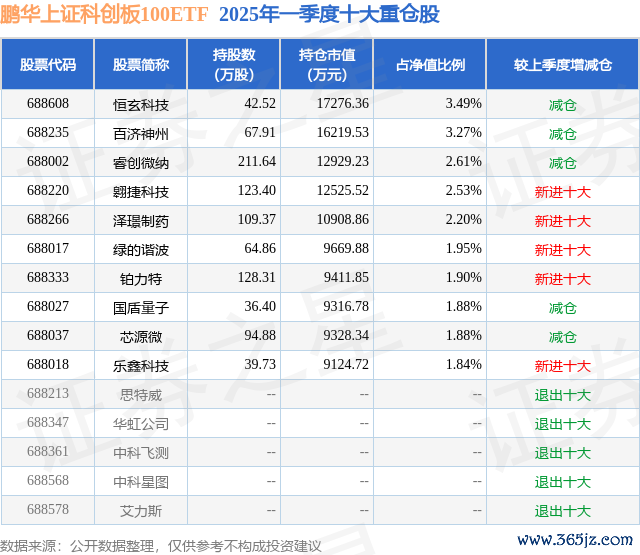The height and width of the screenshot is (555, 640).
Task: Click the 股票简称 column header
Action: point(141,65)
